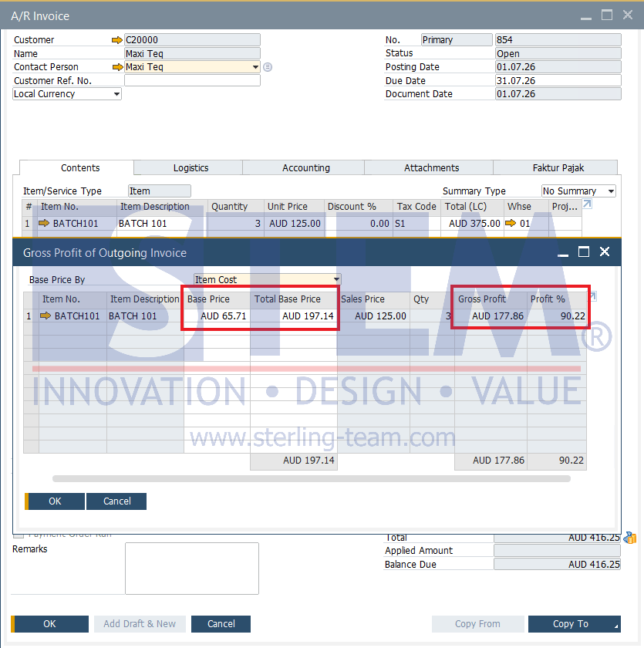Click the Tax Code cell S1
The image size is (644, 648).
pos(416,224)
